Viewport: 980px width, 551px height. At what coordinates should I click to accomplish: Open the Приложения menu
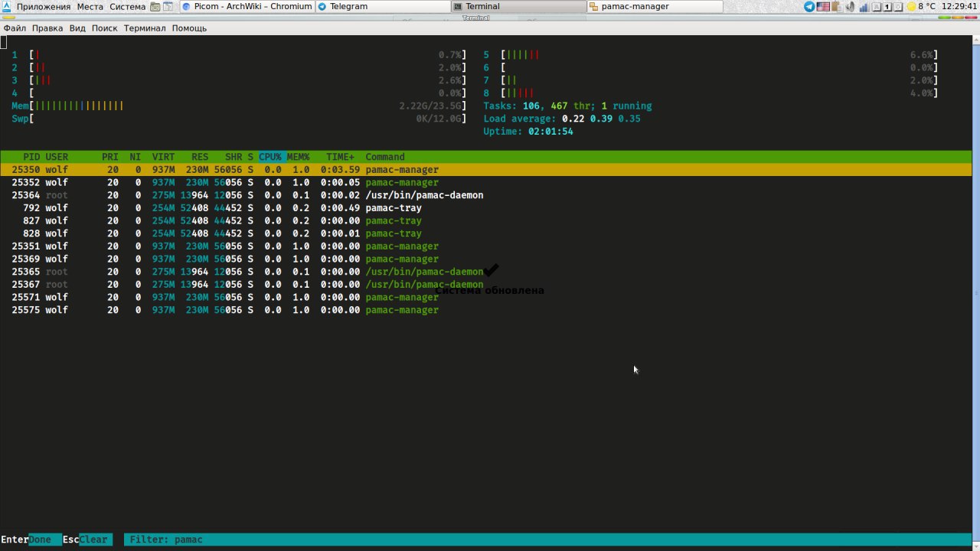pos(43,6)
